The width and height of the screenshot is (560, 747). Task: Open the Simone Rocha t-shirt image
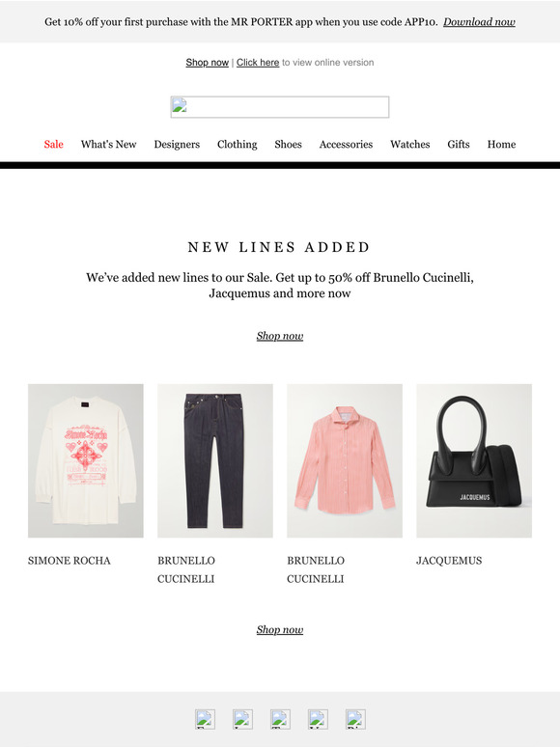(86, 460)
